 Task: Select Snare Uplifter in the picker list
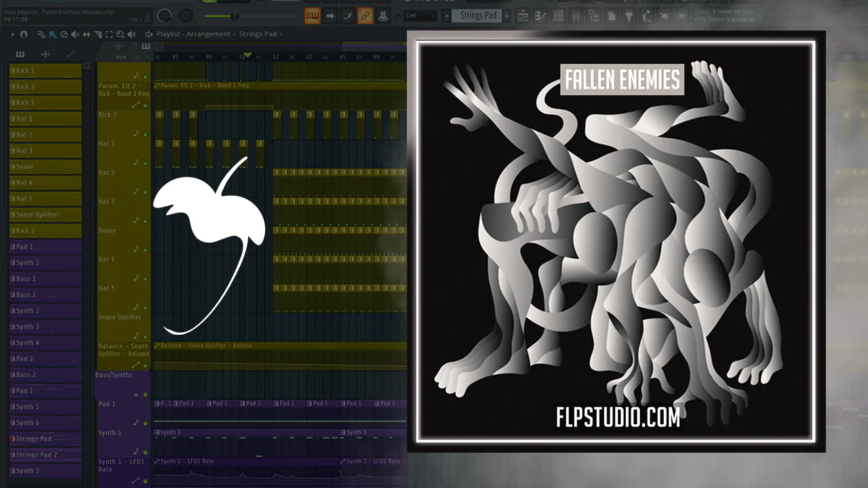tap(45, 215)
